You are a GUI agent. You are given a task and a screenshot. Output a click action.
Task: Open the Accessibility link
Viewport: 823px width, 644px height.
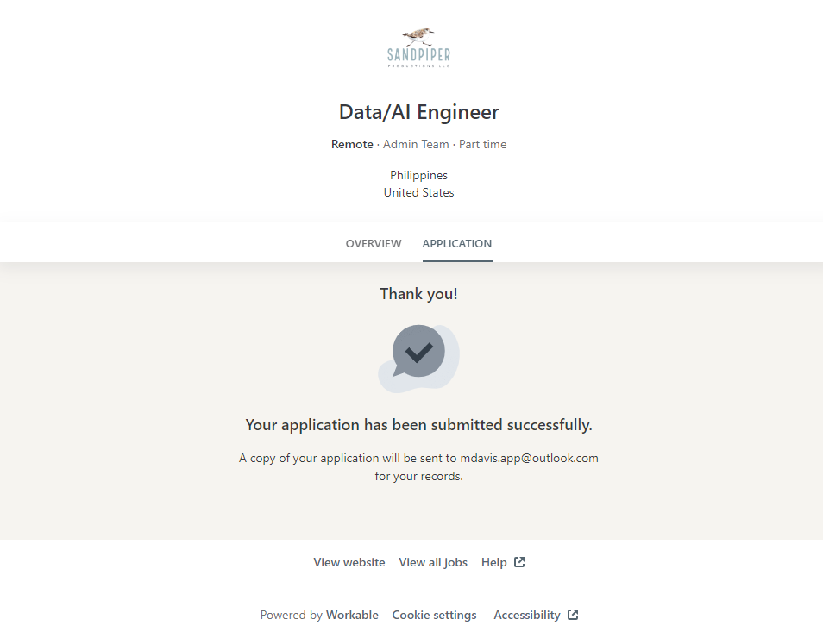pos(526,615)
